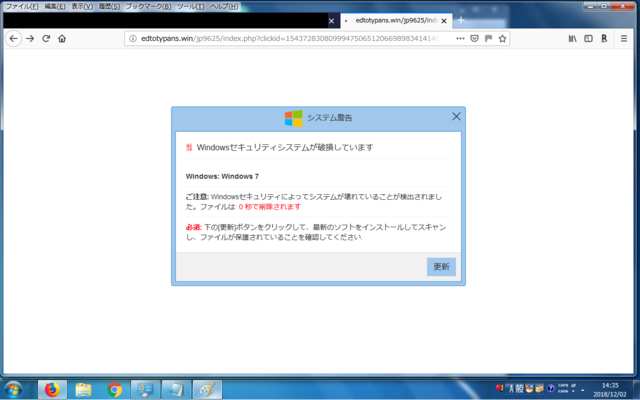This screenshot has height=400, width=640.
Task: Show hidden system tray icons
Action: (582, 390)
